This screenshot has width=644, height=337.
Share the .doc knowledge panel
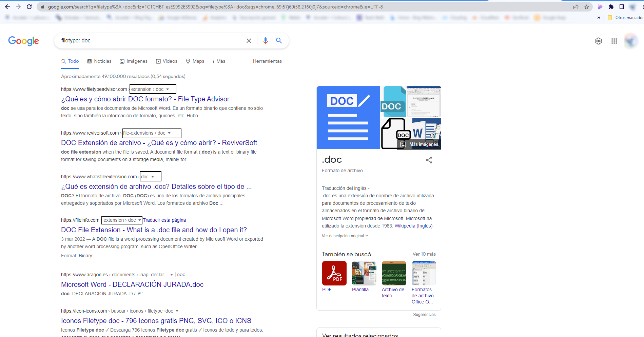[429, 160]
